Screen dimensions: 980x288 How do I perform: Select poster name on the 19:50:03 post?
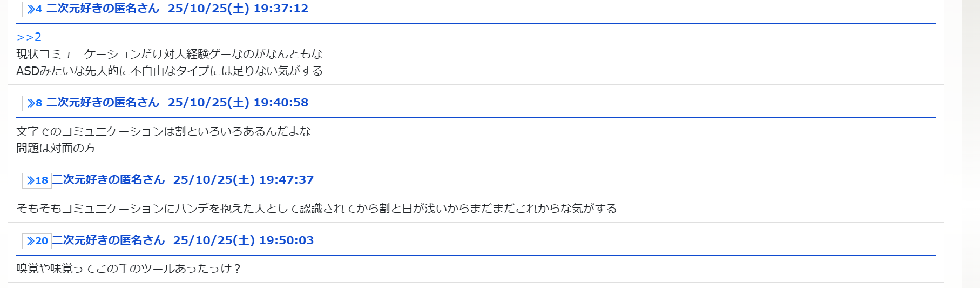[109, 240]
